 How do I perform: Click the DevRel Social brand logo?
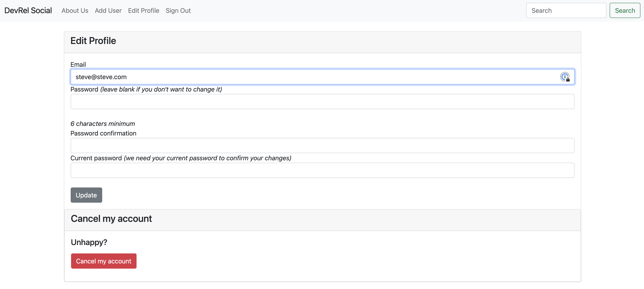28,11
